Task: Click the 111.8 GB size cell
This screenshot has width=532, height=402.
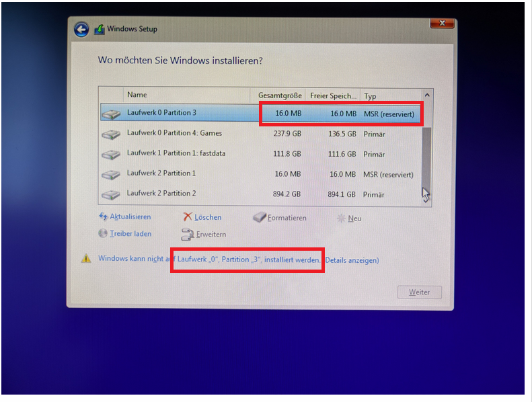Action: [287, 154]
